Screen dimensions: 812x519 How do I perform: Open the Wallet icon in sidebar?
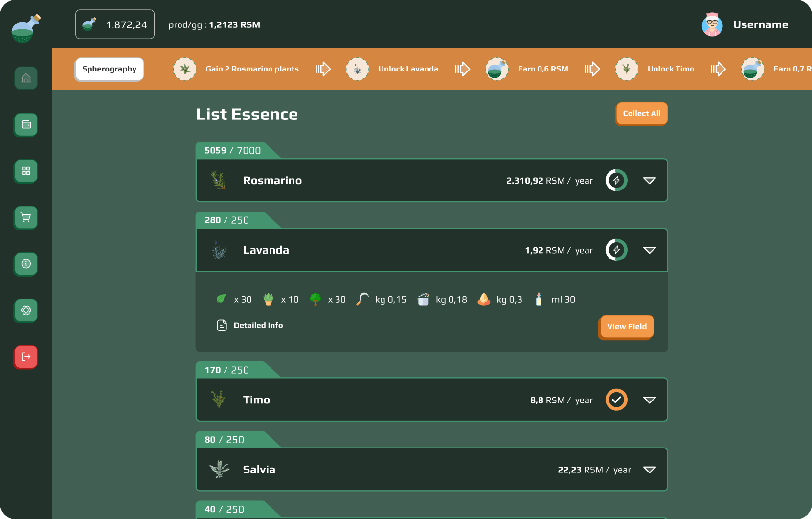tap(26, 124)
